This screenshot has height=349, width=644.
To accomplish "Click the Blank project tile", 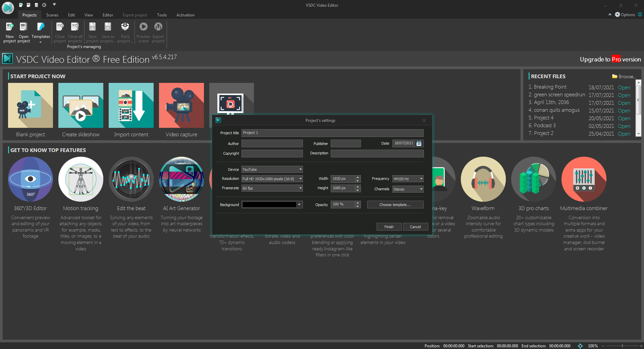I will 31,106.
